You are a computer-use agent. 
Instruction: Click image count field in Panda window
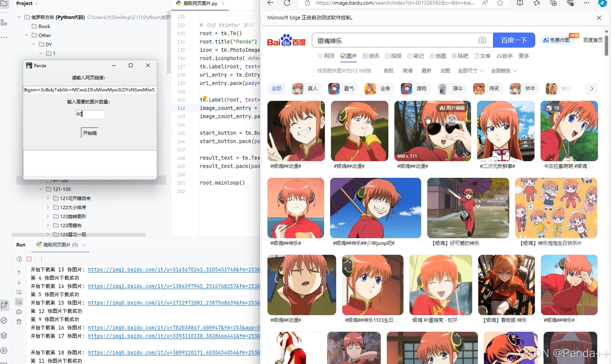tap(90, 114)
